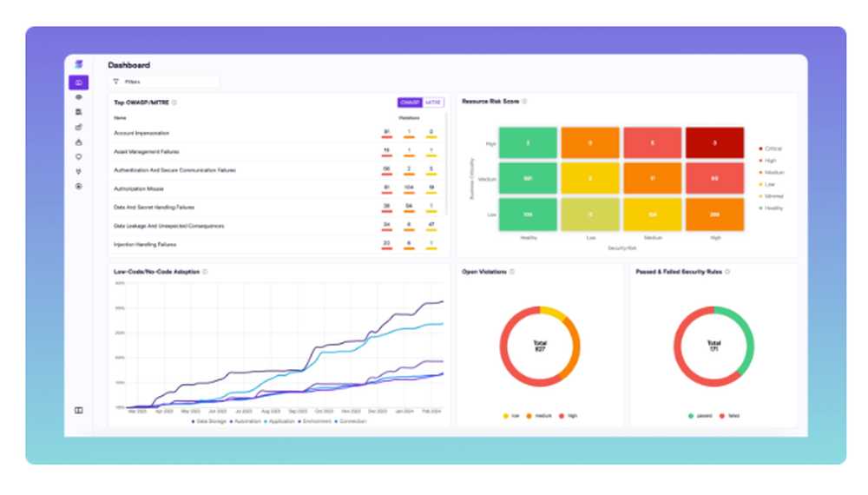The height and width of the screenshot is (495, 868).
Task: Switch to the MITRE tab
Action: pos(433,102)
